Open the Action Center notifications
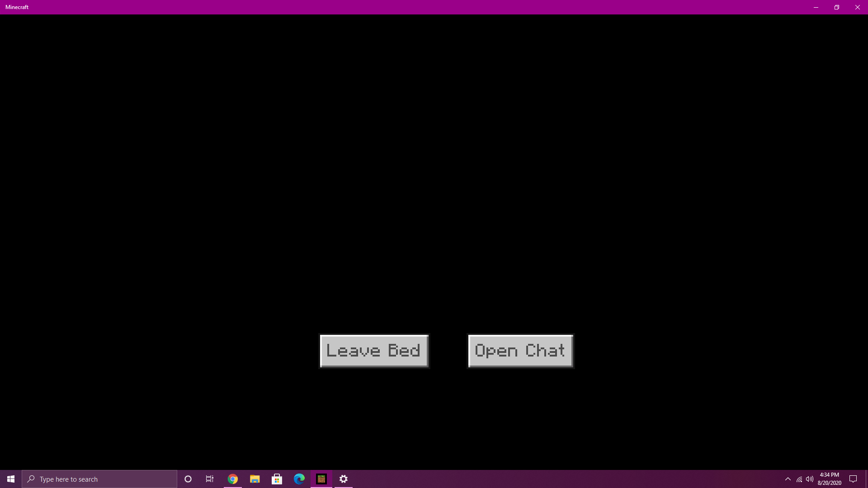 point(853,479)
